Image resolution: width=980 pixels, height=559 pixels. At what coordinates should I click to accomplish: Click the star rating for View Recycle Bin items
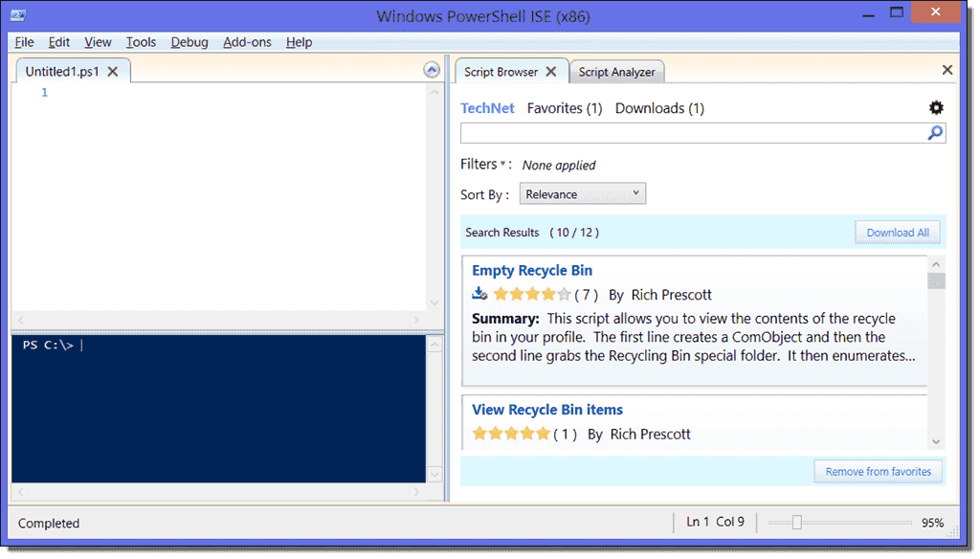(511, 434)
